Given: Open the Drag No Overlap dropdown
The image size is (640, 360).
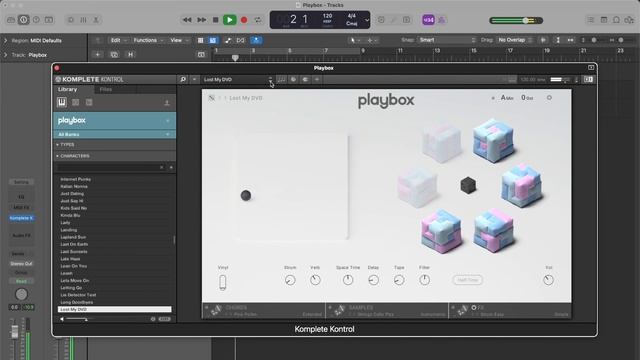Looking at the screenshot, I should coord(515,40).
